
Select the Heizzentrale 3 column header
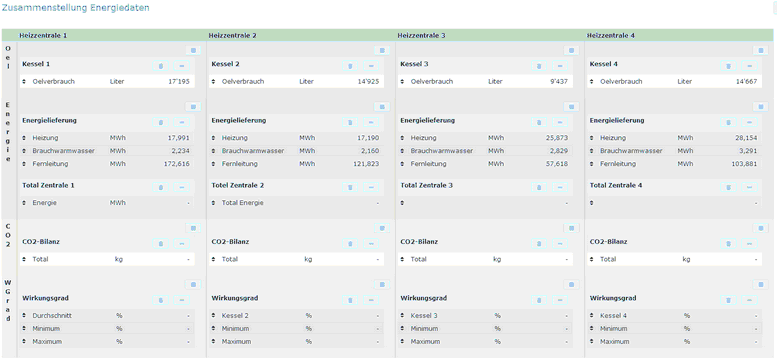click(x=422, y=36)
